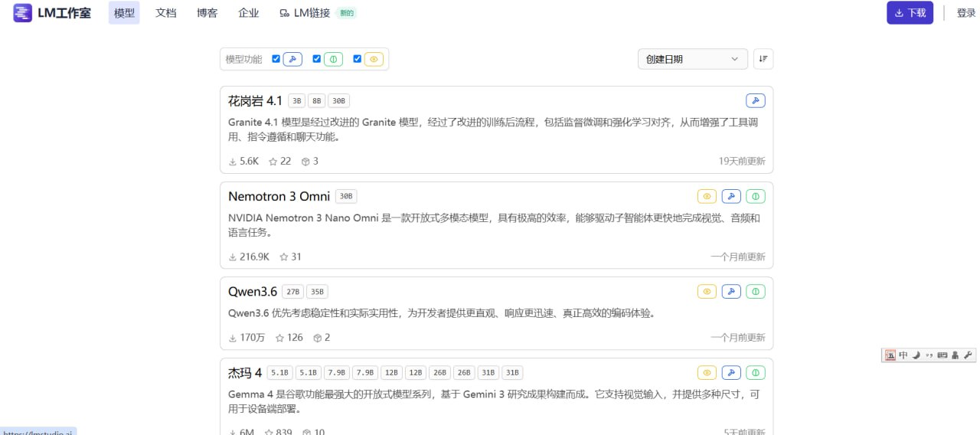
Task: Open the 企业 navigation item
Action: click(248, 13)
